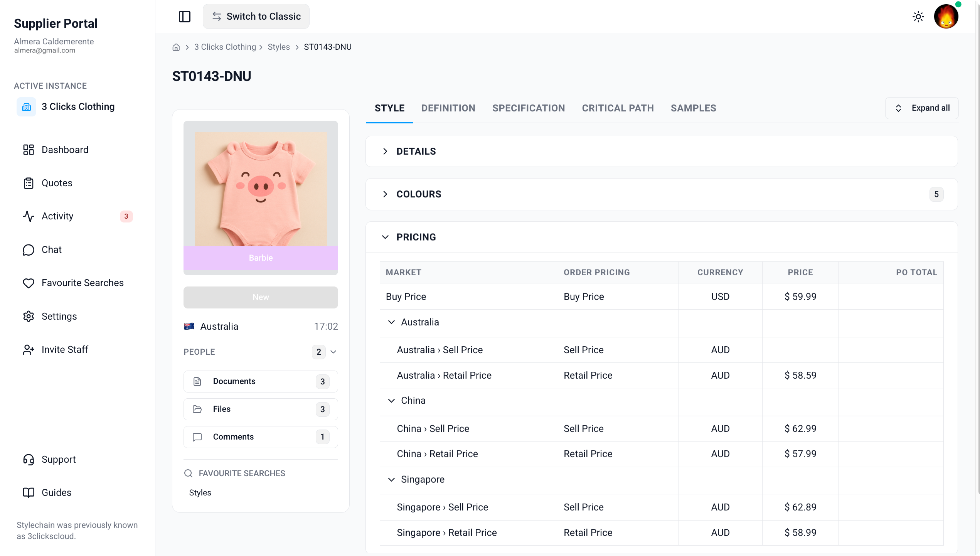Open the Comments panel button
The height and width of the screenshot is (556, 980).
tap(261, 437)
